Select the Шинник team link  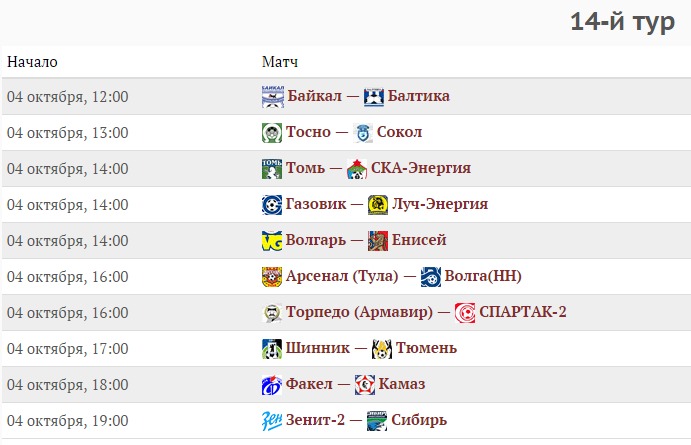pyautogui.click(x=318, y=349)
